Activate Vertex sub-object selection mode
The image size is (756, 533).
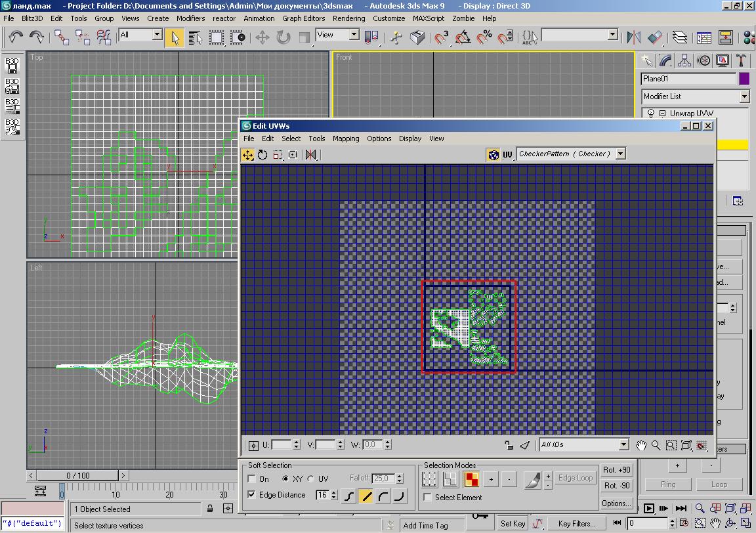pyautogui.click(x=429, y=480)
